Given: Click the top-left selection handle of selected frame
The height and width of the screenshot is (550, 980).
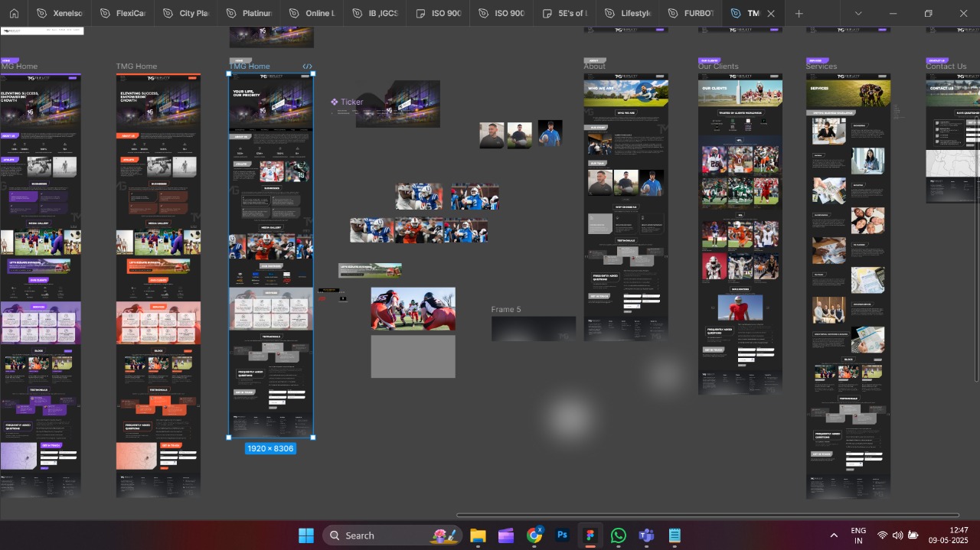Looking at the screenshot, I should click(229, 74).
